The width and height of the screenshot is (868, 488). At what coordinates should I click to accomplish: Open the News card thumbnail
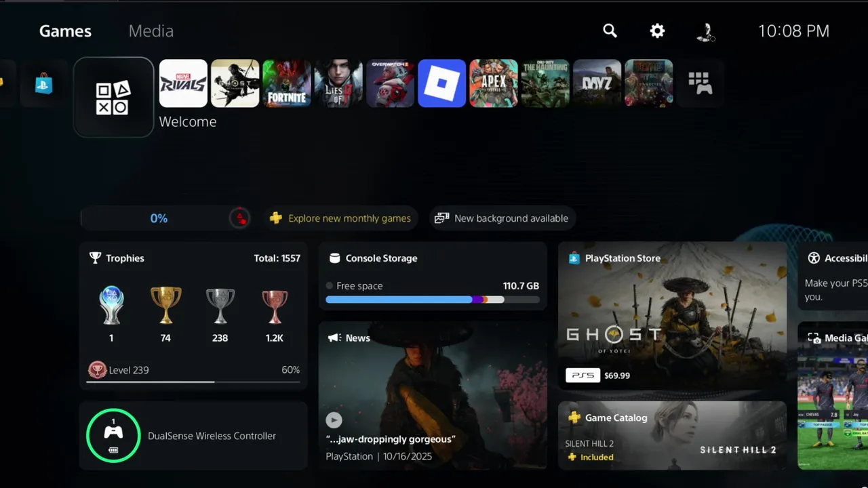point(433,395)
